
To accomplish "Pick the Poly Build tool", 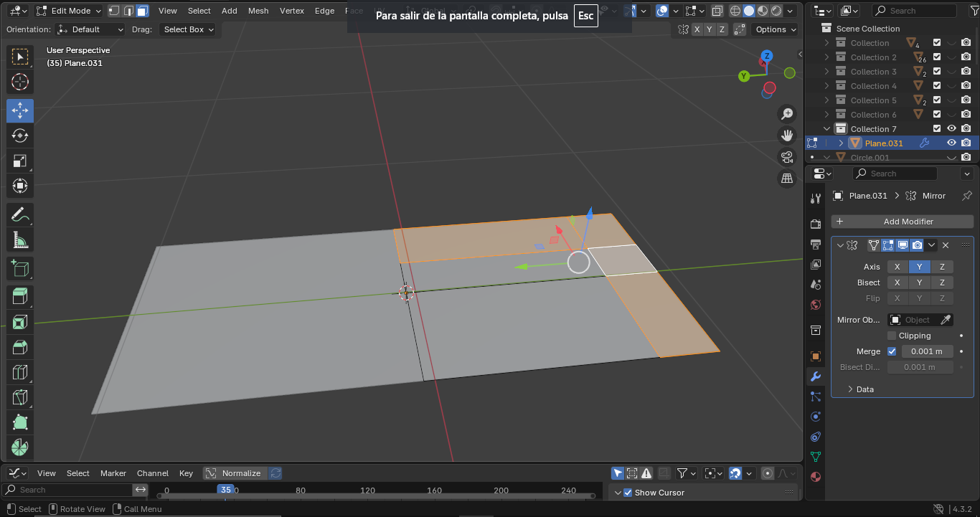I will coord(20,422).
